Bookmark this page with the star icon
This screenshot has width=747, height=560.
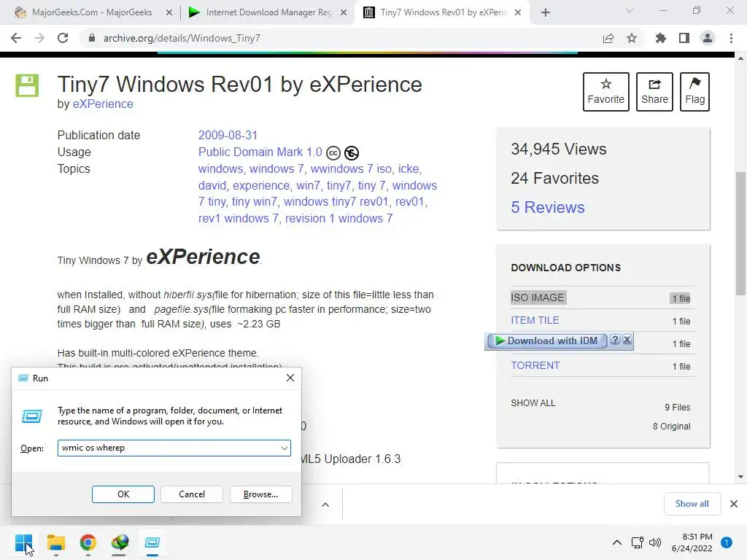(x=632, y=38)
